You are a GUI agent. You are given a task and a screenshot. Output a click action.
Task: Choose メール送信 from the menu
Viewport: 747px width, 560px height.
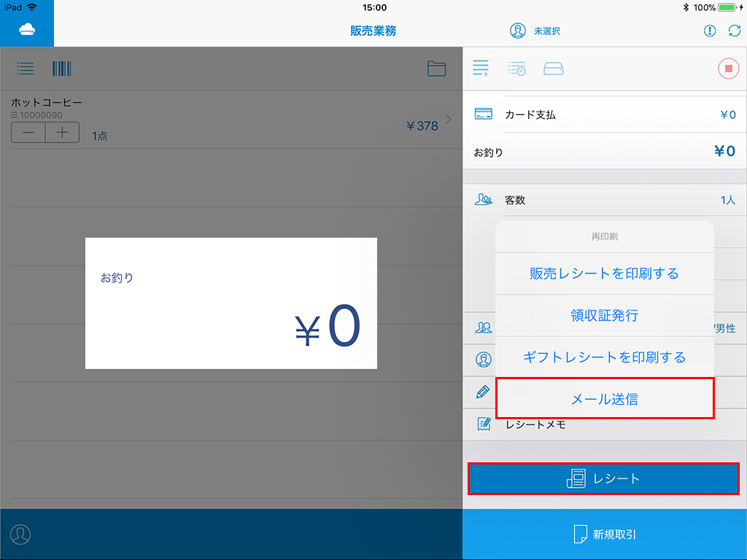tap(605, 399)
